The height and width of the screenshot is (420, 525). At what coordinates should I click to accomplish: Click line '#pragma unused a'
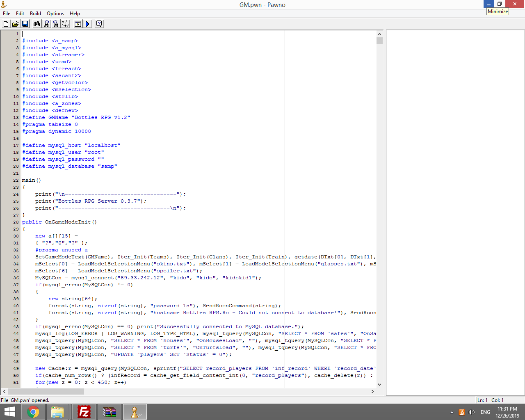click(x=62, y=250)
